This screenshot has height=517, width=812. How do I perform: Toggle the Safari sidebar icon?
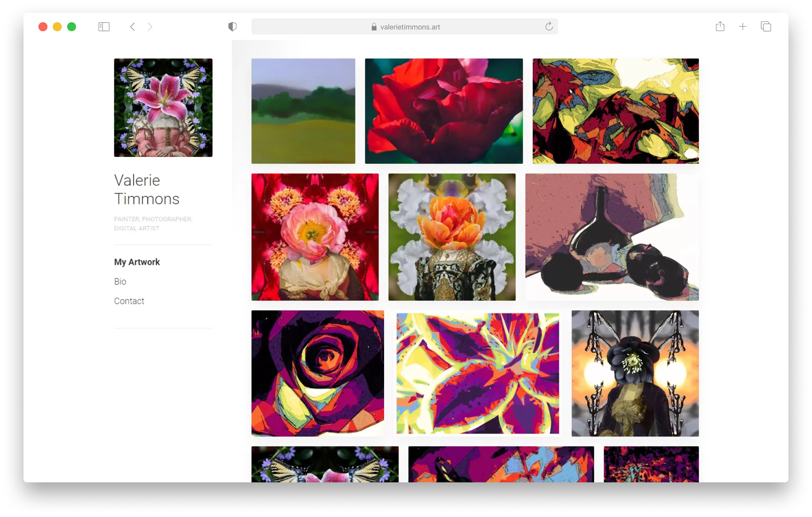104,27
